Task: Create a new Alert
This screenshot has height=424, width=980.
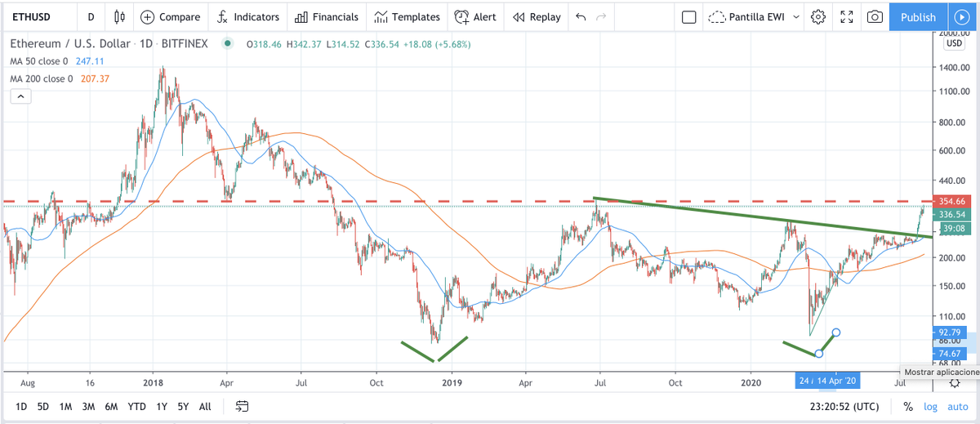Action: pos(475,16)
